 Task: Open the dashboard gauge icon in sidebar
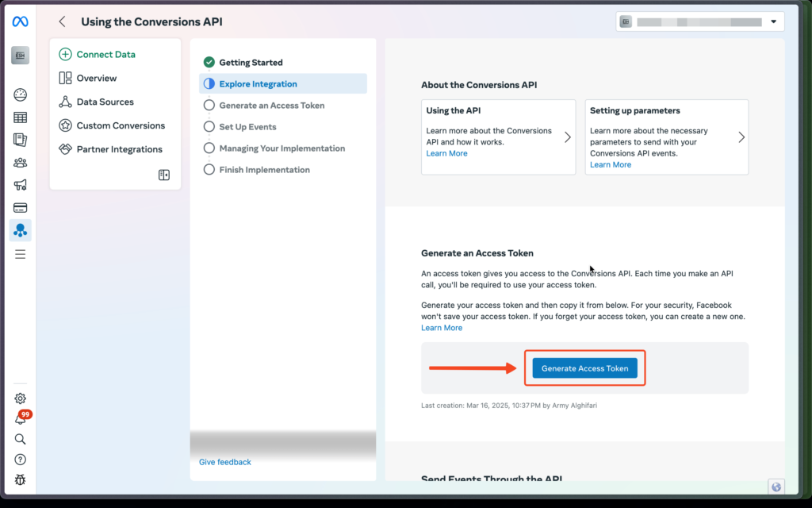pos(21,95)
